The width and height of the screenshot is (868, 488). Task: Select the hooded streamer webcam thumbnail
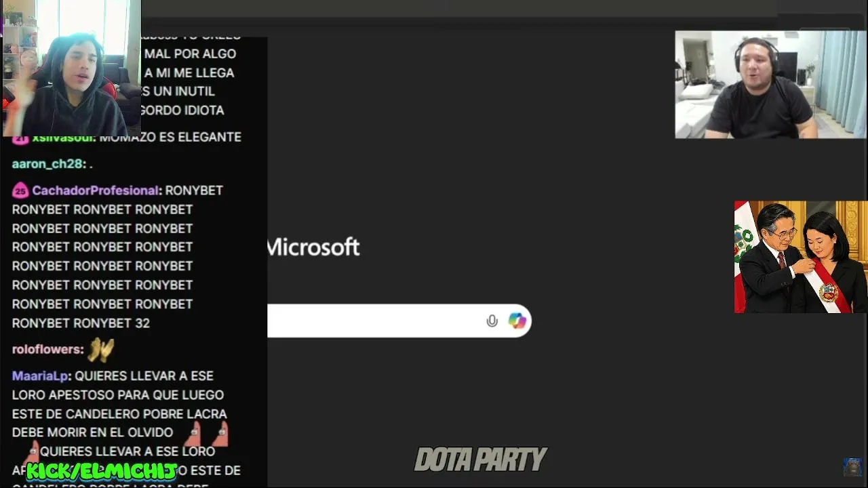click(x=71, y=68)
